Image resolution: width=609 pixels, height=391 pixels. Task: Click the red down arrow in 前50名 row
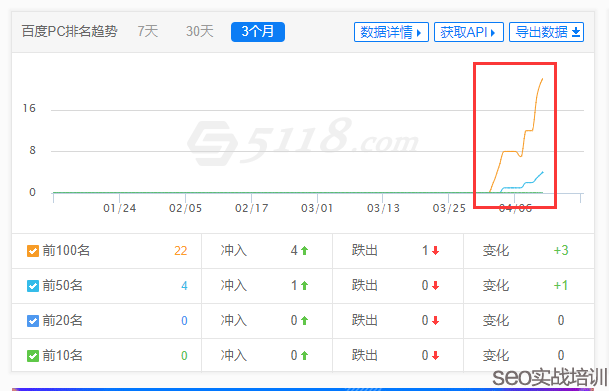[x=435, y=286]
